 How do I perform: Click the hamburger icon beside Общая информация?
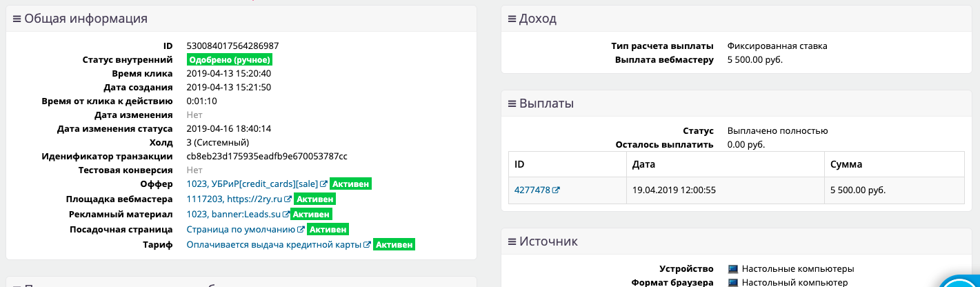[x=17, y=19]
